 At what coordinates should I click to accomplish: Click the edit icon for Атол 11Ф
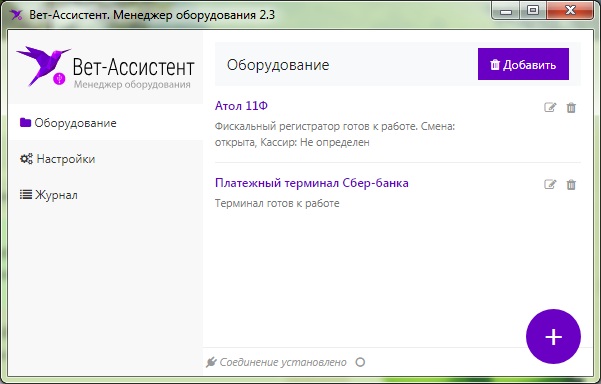(x=550, y=107)
